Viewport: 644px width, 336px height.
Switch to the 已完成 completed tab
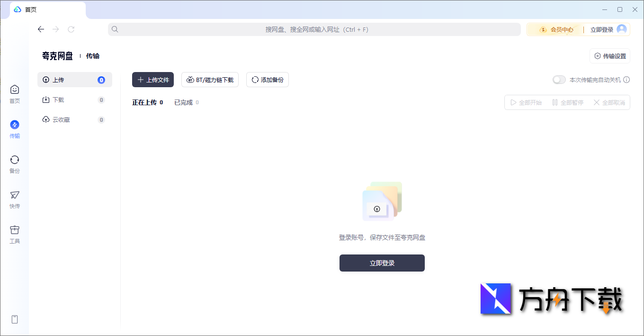[183, 102]
